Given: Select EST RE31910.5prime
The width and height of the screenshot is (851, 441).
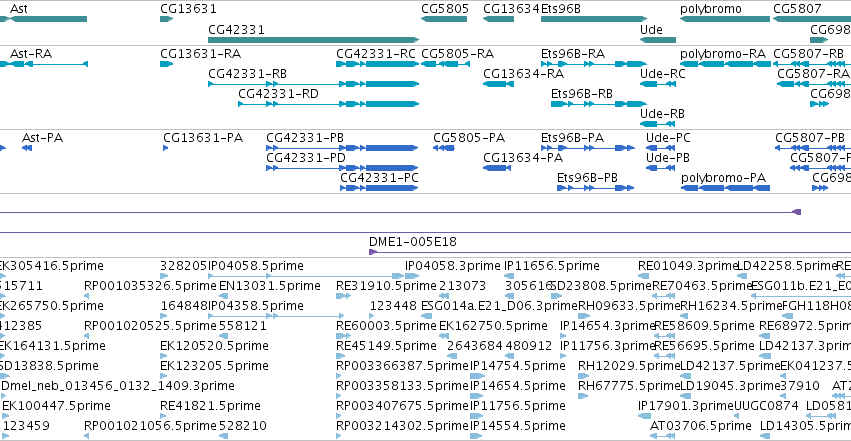Looking at the screenshot, I should [x=344, y=296].
